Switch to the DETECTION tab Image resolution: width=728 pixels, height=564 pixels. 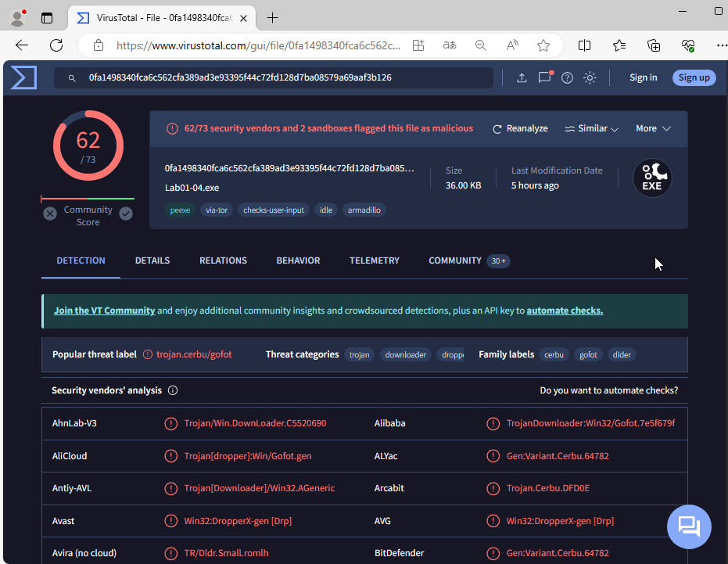[81, 260]
